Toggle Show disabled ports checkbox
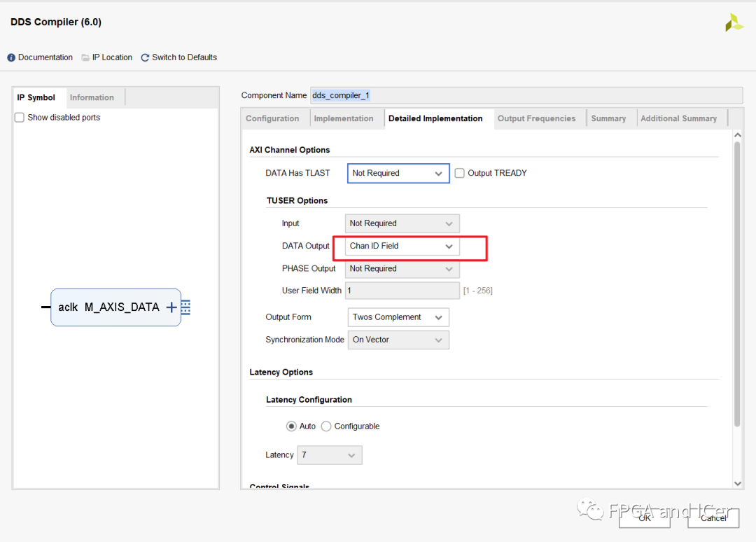756x542 pixels. tap(20, 117)
